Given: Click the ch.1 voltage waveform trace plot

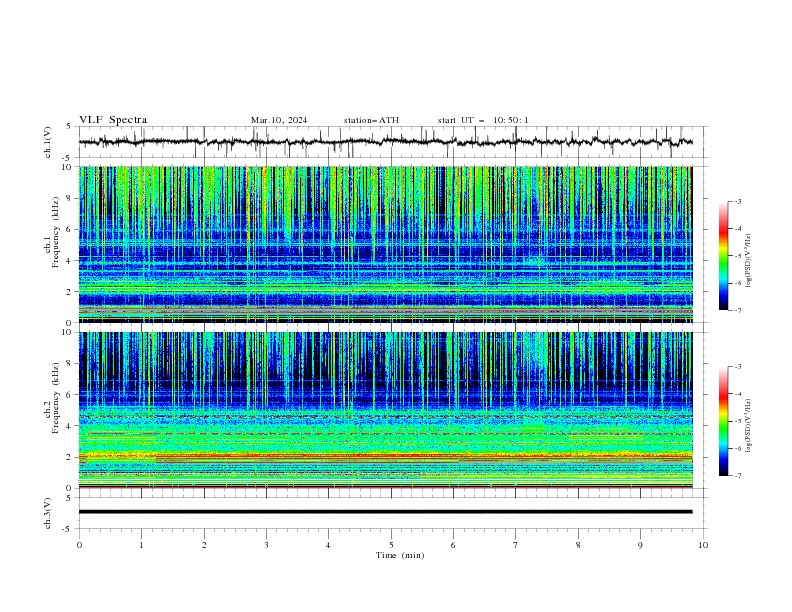Looking at the screenshot, I should pos(386,142).
